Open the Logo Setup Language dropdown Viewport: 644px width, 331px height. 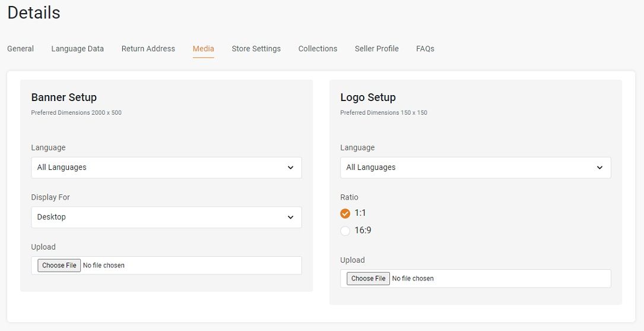point(475,168)
